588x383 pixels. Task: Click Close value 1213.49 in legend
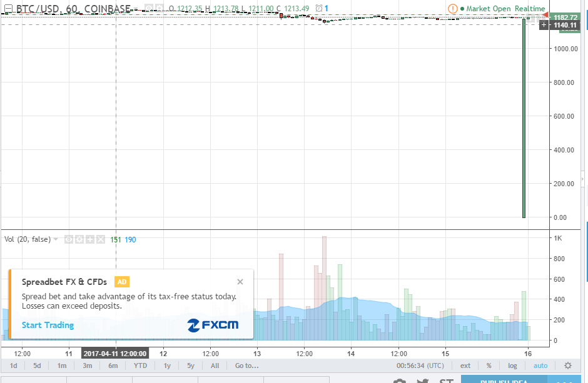tap(297, 9)
